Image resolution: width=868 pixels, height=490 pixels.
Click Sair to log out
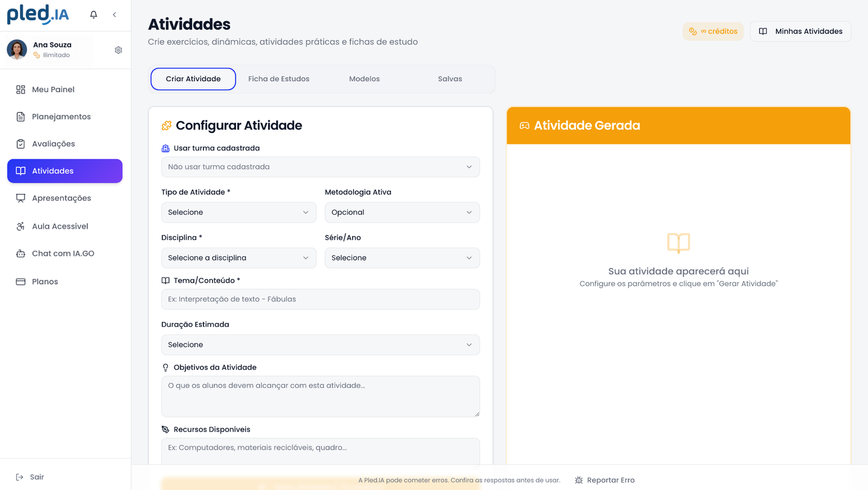click(36, 477)
